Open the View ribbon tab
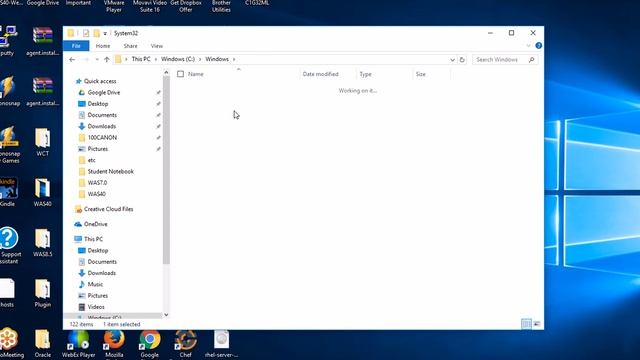Image resolution: width=640 pixels, height=360 pixels. coord(157,46)
